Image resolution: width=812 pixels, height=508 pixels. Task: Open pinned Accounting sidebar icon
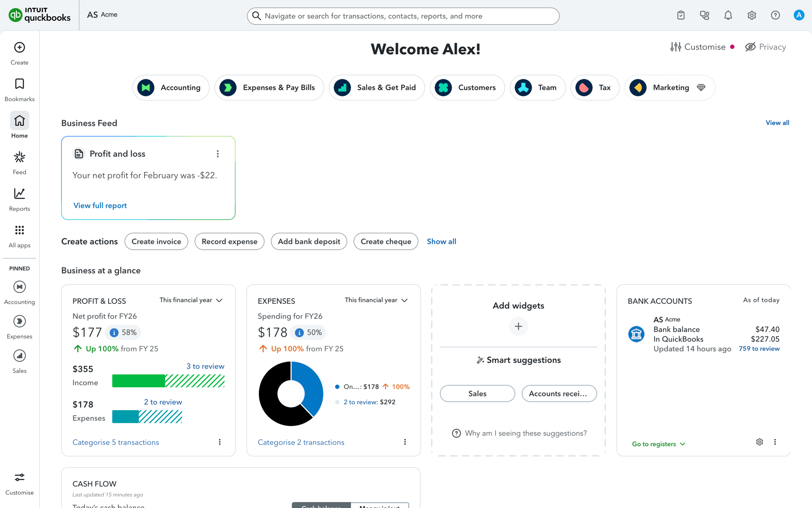tap(19, 287)
